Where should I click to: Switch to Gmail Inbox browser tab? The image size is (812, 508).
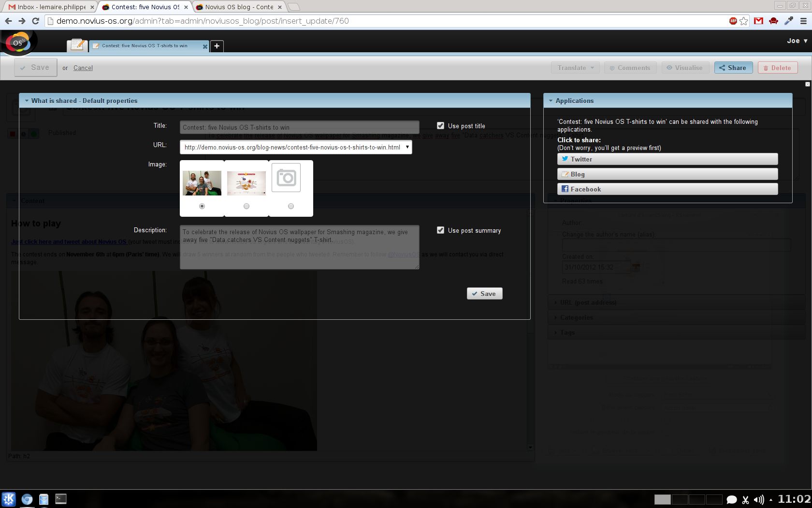tap(48, 7)
